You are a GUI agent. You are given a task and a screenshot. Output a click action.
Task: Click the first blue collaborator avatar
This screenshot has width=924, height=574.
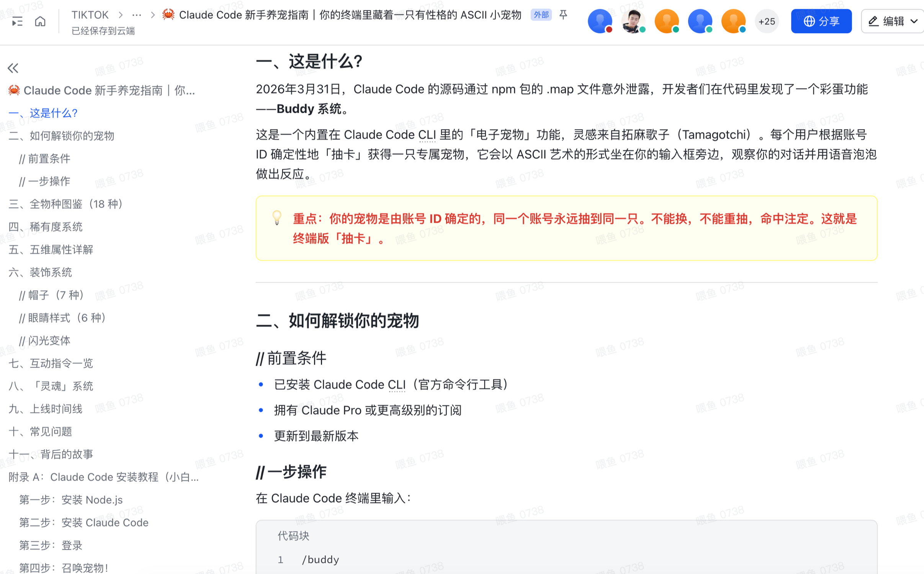600,21
